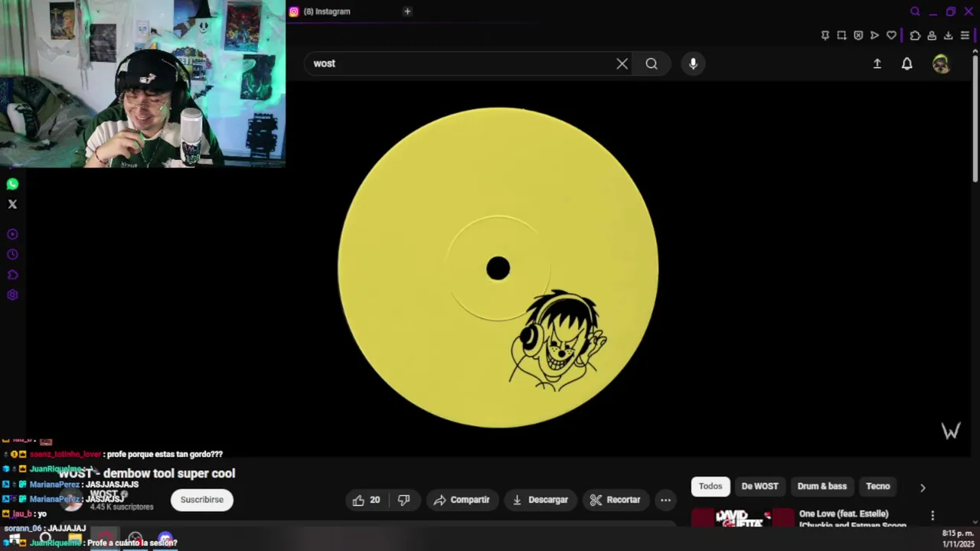
Task: Click the Suscribirse button
Action: (x=202, y=500)
